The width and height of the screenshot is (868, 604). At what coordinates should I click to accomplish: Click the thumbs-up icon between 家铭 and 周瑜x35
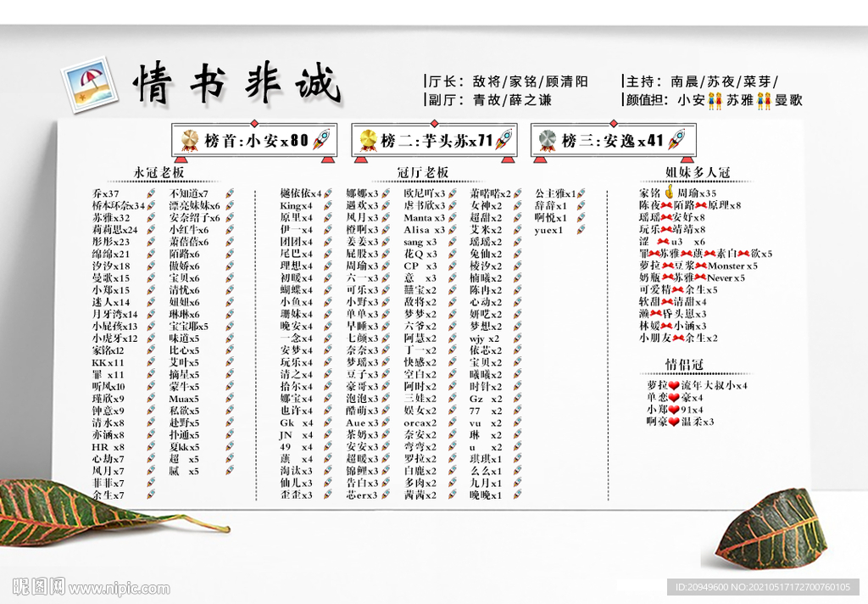pos(669,193)
